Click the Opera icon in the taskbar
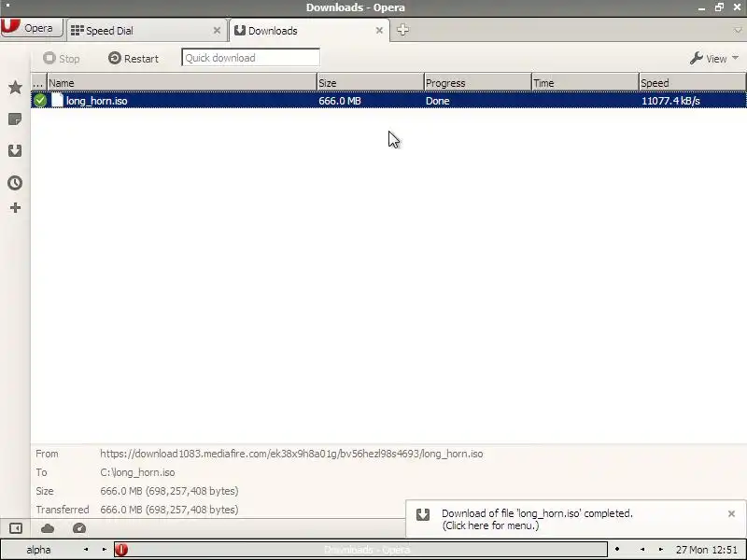Viewport: 747px width, 560px height. click(121, 550)
